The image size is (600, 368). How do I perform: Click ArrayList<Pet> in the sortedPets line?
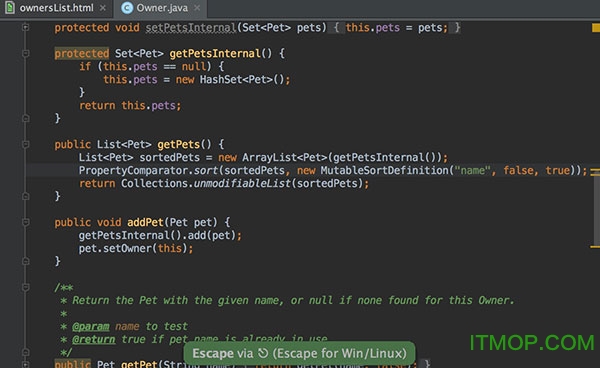point(285,157)
